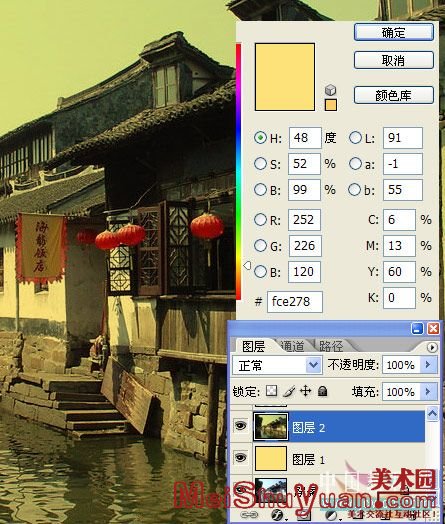
Task: Click the Lab b field showing 55
Action: point(403,189)
